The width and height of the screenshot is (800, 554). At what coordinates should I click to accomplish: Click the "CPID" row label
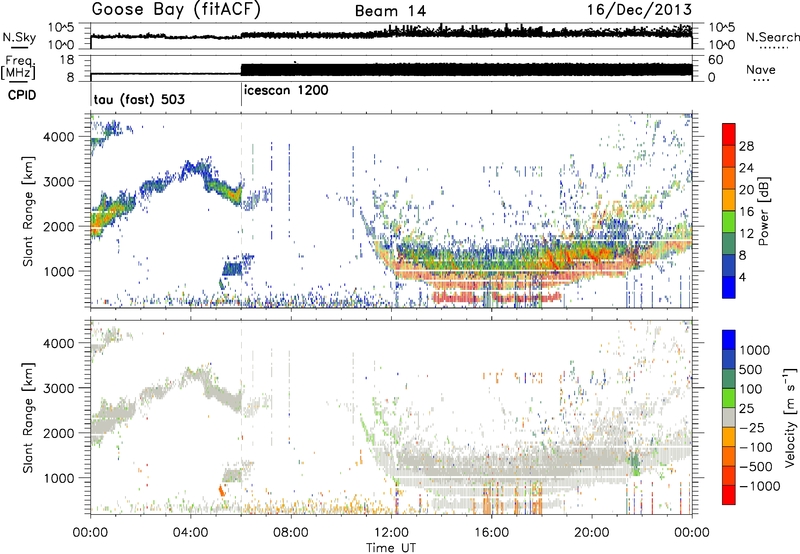click(x=21, y=95)
